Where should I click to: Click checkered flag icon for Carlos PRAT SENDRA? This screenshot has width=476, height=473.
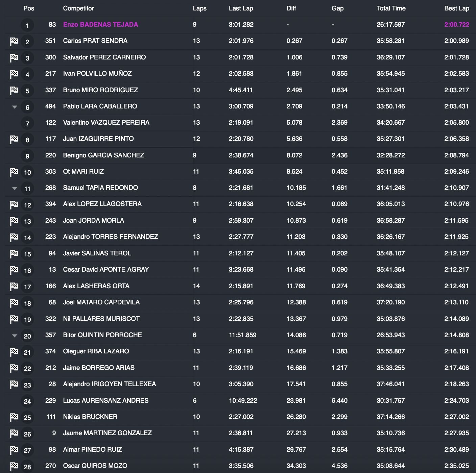tap(14, 42)
